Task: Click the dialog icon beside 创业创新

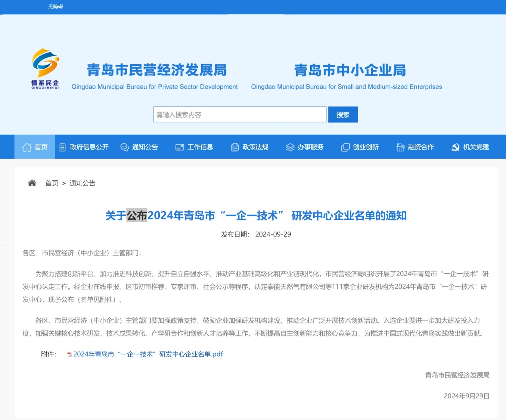Action: [345, 147]
